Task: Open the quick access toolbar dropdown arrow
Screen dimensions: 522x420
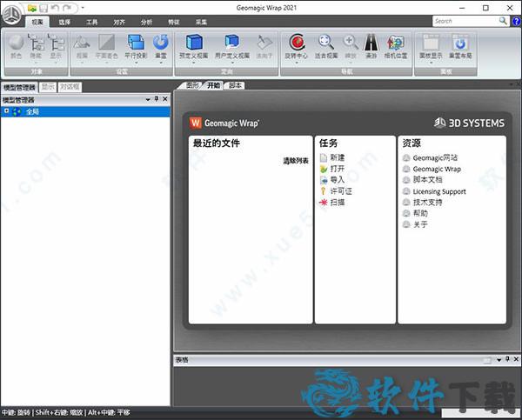Action: [83, 8]
